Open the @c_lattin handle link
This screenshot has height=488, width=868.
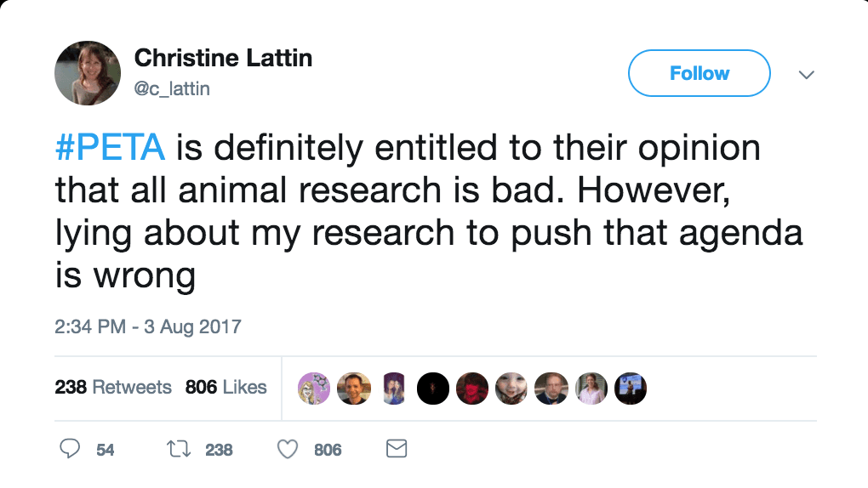point(172,88)
